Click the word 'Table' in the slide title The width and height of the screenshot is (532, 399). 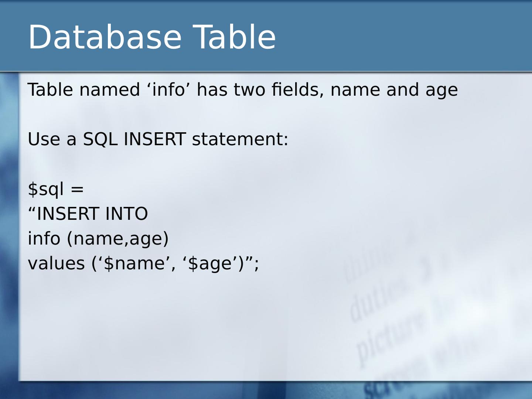coord(234,37)
